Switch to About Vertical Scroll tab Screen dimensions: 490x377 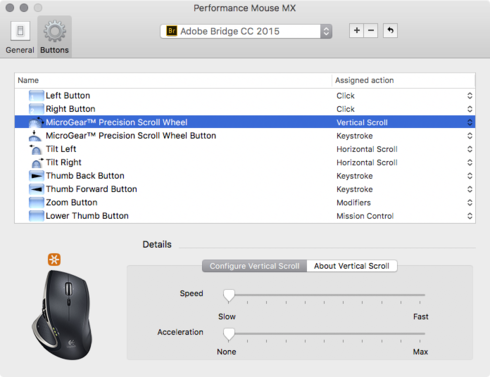tap(352, 266)
